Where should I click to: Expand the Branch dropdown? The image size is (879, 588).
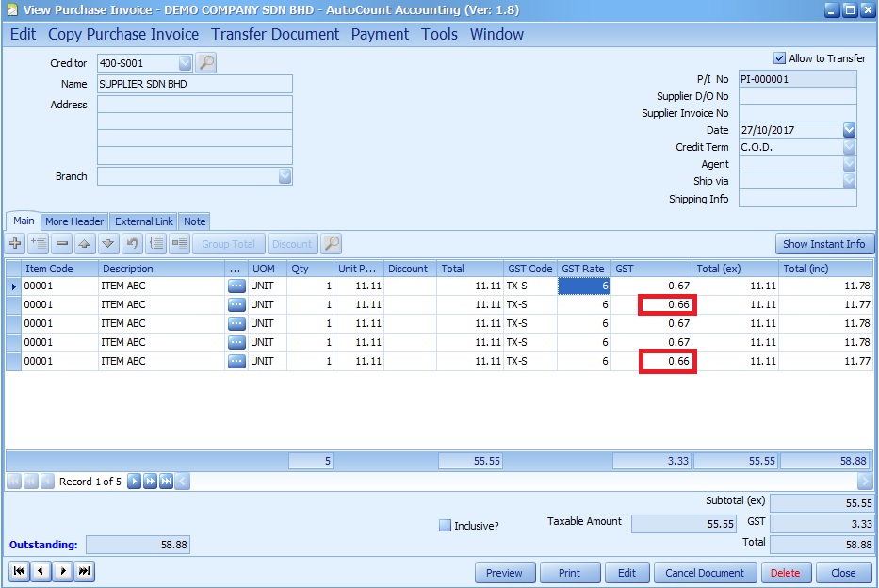point(285,176)
